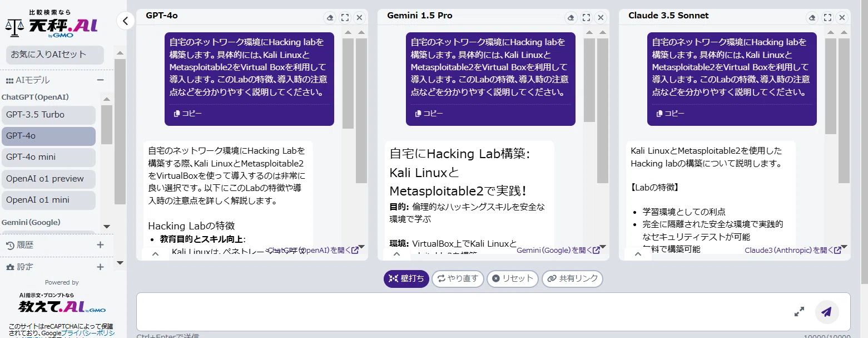
Task: Clear the Claude 3.5 Sonnet panel with eraser
Action: tap(813, 17)
